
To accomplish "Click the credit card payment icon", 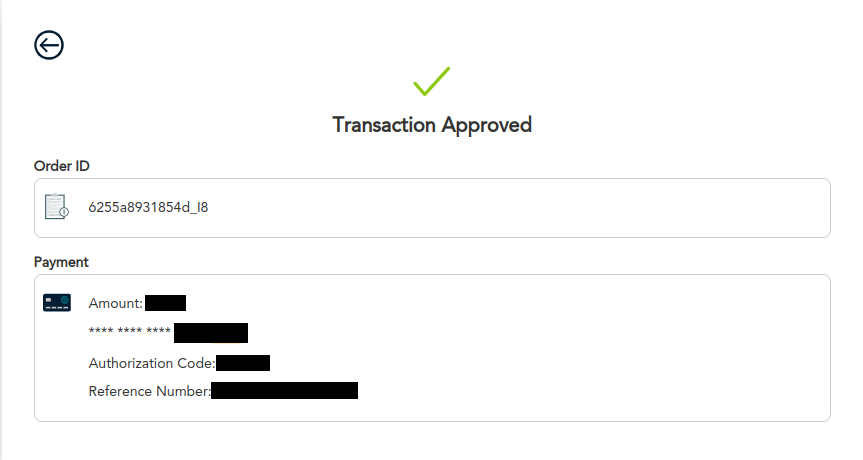I will pos(57,302).
